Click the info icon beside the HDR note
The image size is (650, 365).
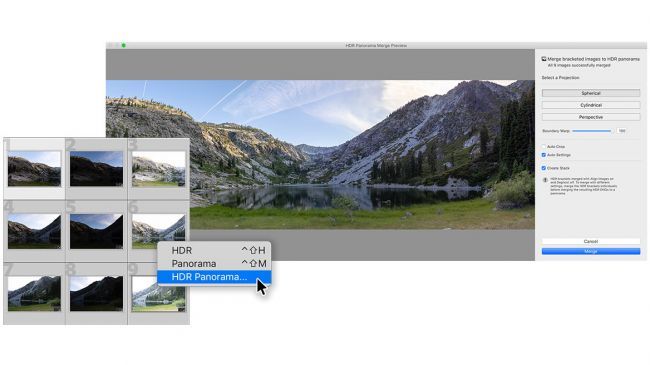point(545,180)
